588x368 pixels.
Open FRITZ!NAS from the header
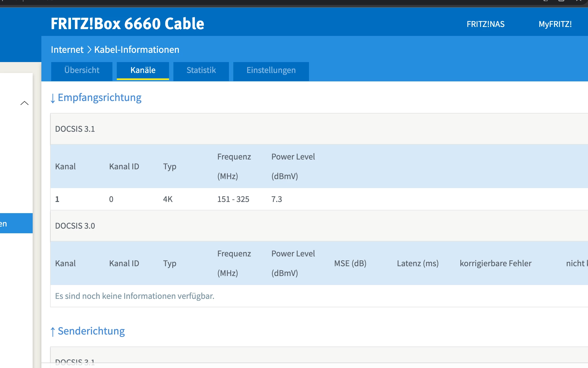(x=485, y=24)
